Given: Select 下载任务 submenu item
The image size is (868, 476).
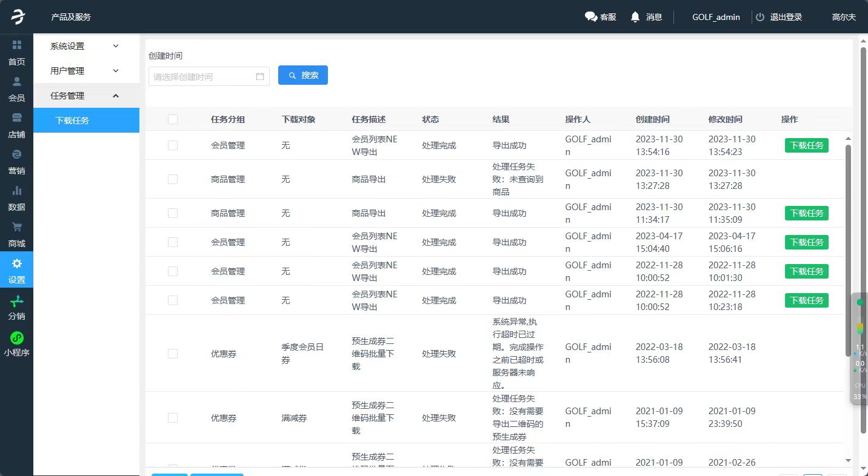Looking at the screenshot, I should (86, 121).
